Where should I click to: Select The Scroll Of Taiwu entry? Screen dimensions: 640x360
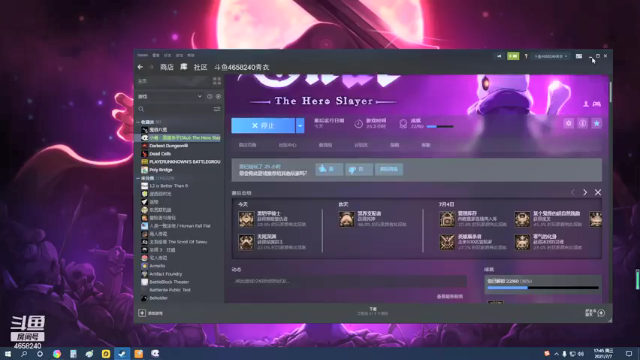pos(178,242)
